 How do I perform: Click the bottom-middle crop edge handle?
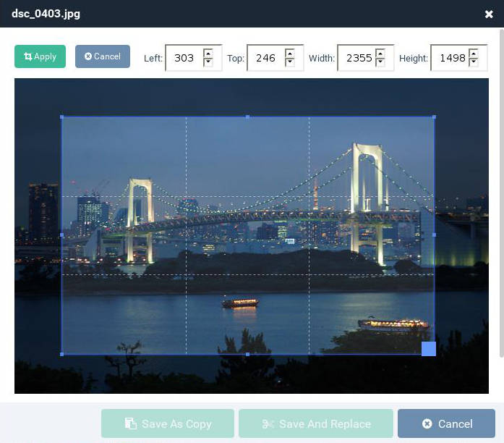tap(247, 354)
